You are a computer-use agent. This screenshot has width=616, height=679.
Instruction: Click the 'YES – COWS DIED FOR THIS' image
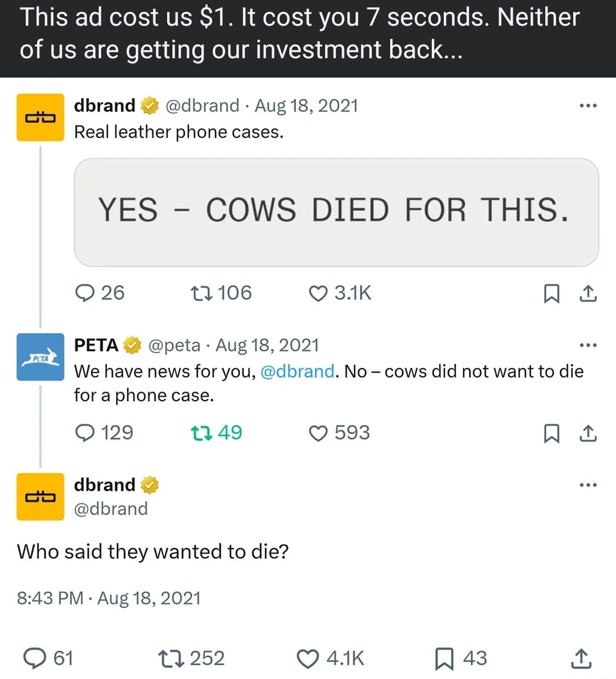pos(337,211)
